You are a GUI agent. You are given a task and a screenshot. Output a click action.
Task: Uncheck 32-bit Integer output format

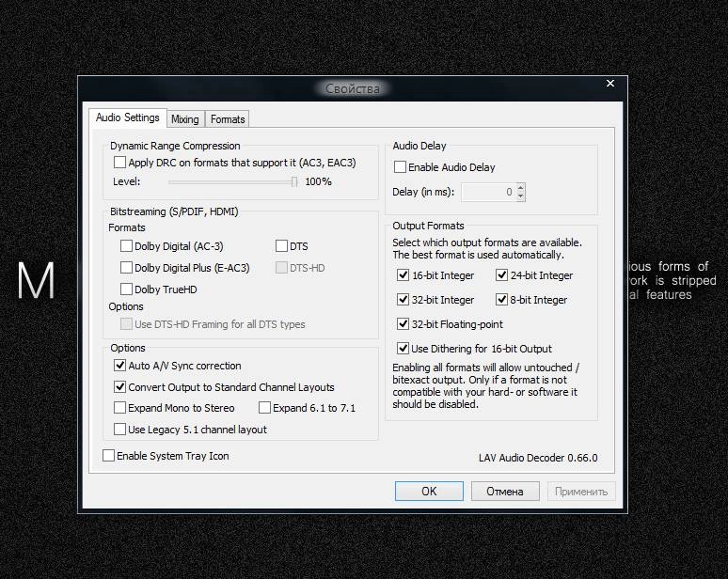pos(403,300)
